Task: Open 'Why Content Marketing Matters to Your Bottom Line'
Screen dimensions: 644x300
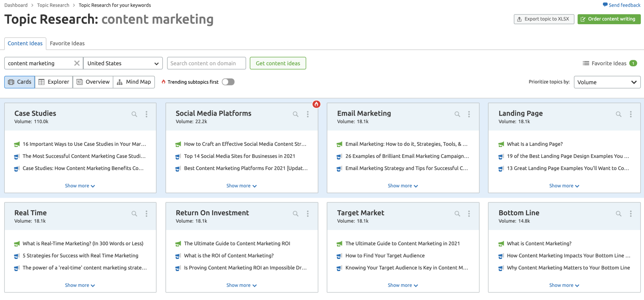Action: coord(568,268)
